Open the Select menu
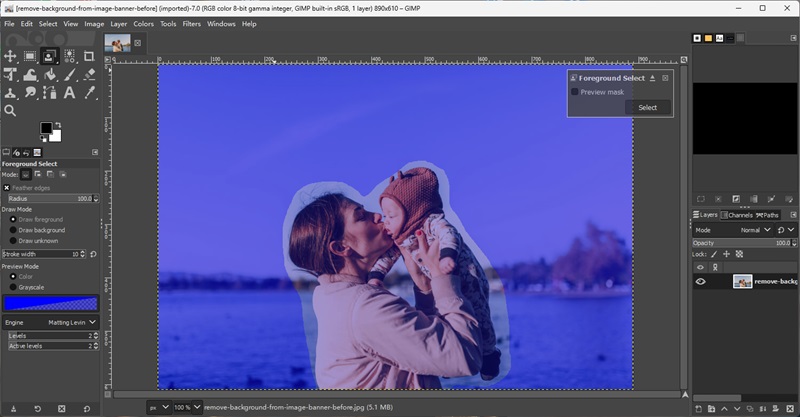 click(48, 24)
